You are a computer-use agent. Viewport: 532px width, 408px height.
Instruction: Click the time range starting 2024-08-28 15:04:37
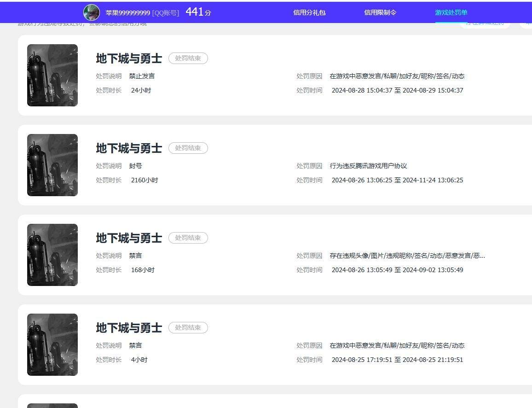click(x=397, y=90)
